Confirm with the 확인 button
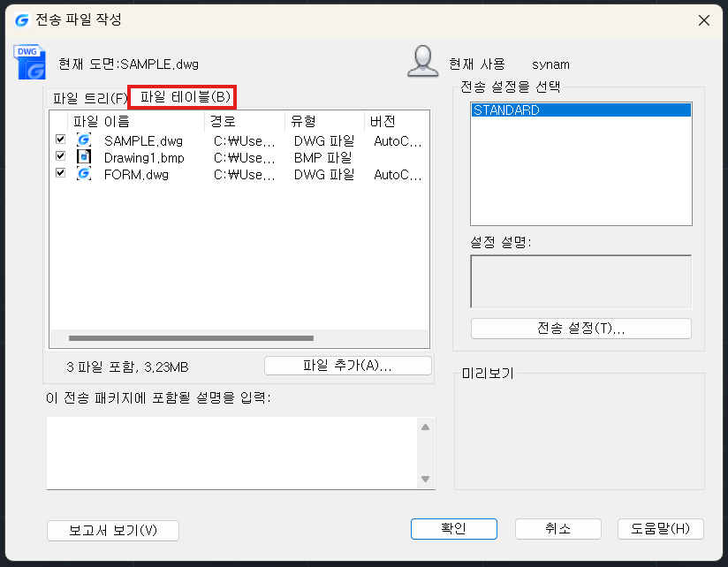This screenshot has width=728, height=567. tap(453, 529)
